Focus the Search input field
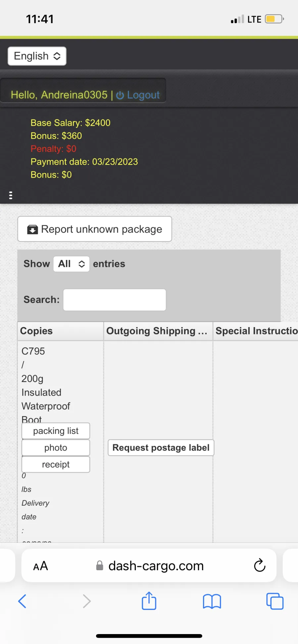 point(115,300)
